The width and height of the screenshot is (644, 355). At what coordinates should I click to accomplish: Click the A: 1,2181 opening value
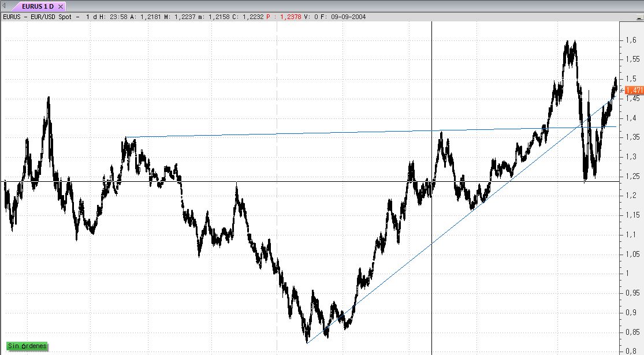(x=146, y=17)
